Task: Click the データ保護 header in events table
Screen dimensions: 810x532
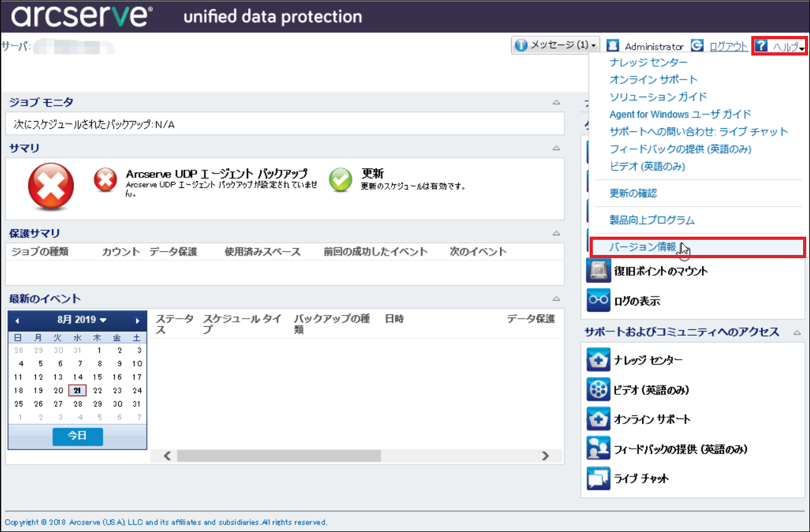Action: (531, 319)
